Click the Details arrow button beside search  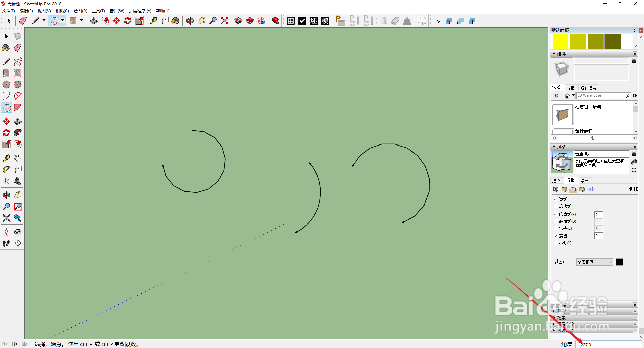pyautogui.click(x=635, y=96)
